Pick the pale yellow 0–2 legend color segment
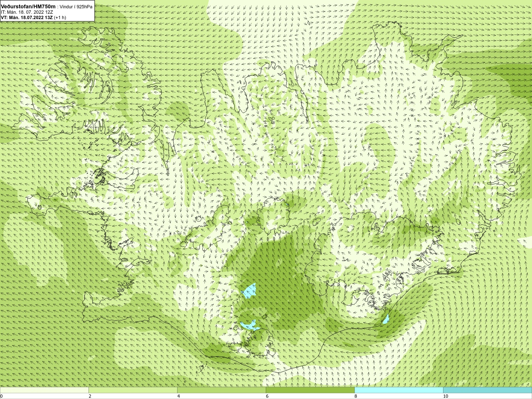532x399 pixels. click(x=44, y=390)
